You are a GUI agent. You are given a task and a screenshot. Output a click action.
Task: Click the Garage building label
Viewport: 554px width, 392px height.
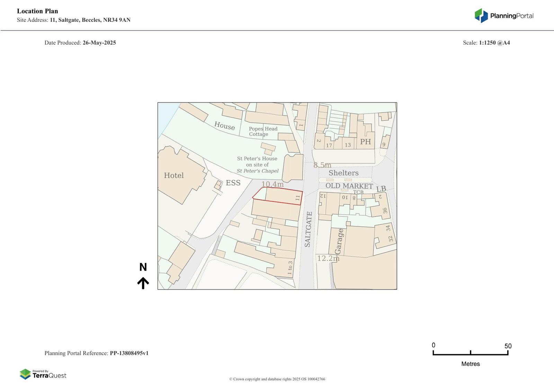pyautogui.click(x=339, y=241)
